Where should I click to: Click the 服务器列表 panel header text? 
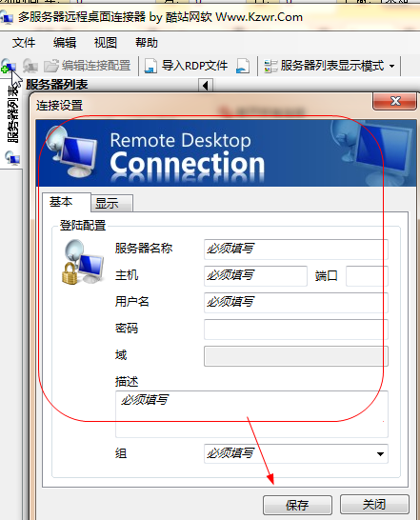(x=57, y=85)
